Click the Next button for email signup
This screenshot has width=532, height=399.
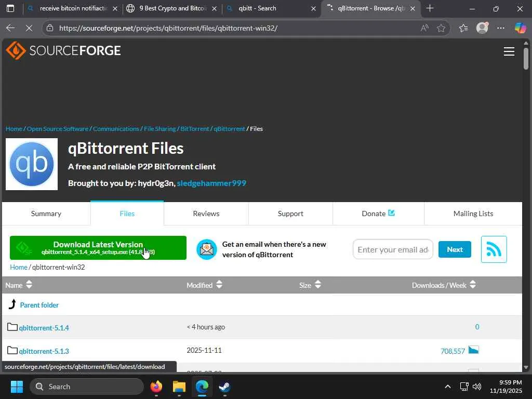click(x=455, y=249)
